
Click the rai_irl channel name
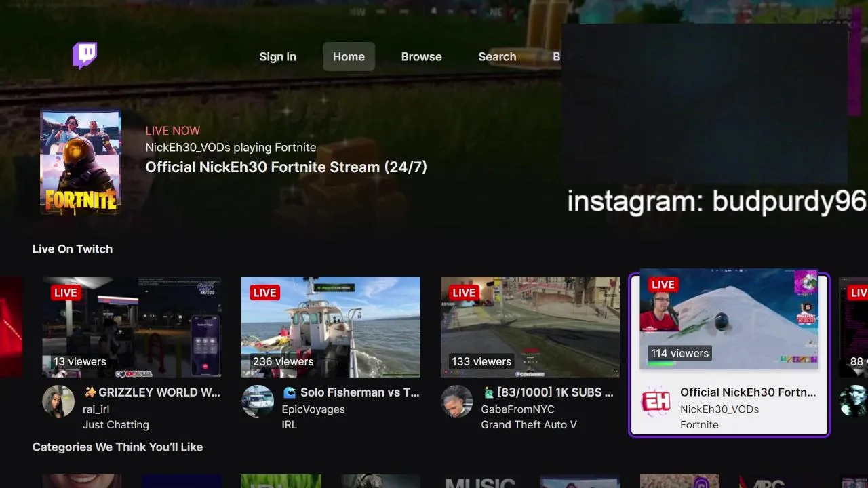click(x=96, y=409)
